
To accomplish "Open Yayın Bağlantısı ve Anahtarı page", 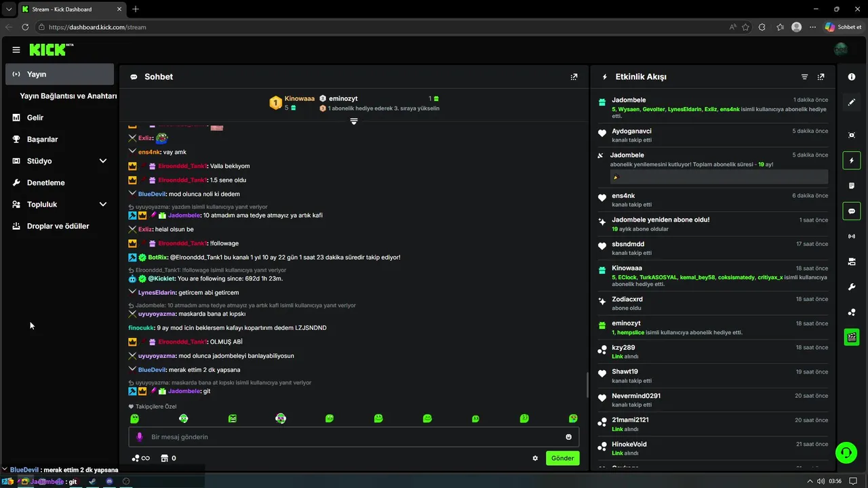I will click(x=68, y=96).
